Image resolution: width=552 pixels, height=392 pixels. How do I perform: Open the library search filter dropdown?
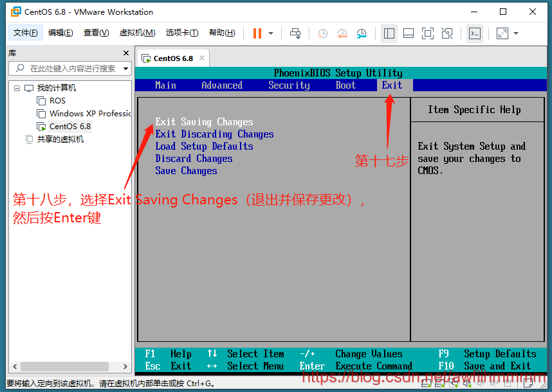pyautogui.click(x=125, y=69)
